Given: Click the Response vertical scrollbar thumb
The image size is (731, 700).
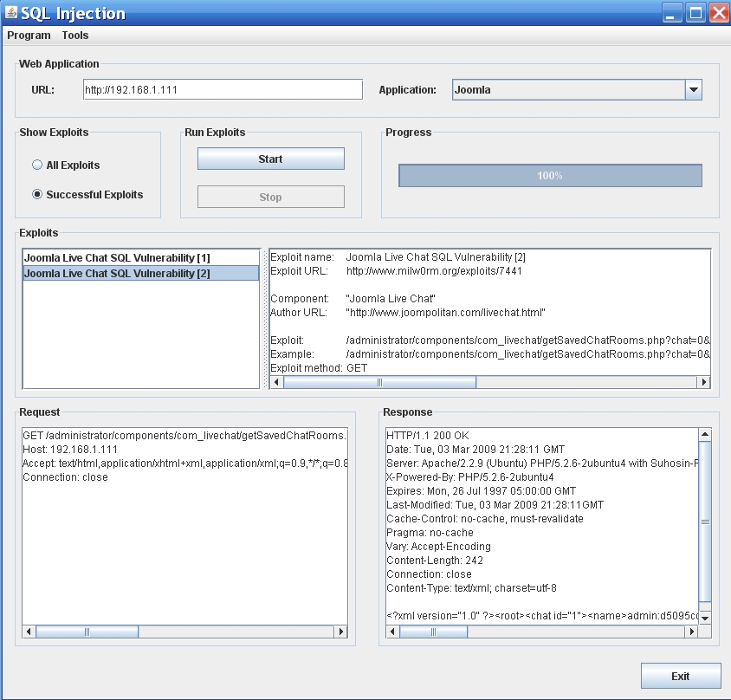Looking at the screenshot, I should [705, 522].
